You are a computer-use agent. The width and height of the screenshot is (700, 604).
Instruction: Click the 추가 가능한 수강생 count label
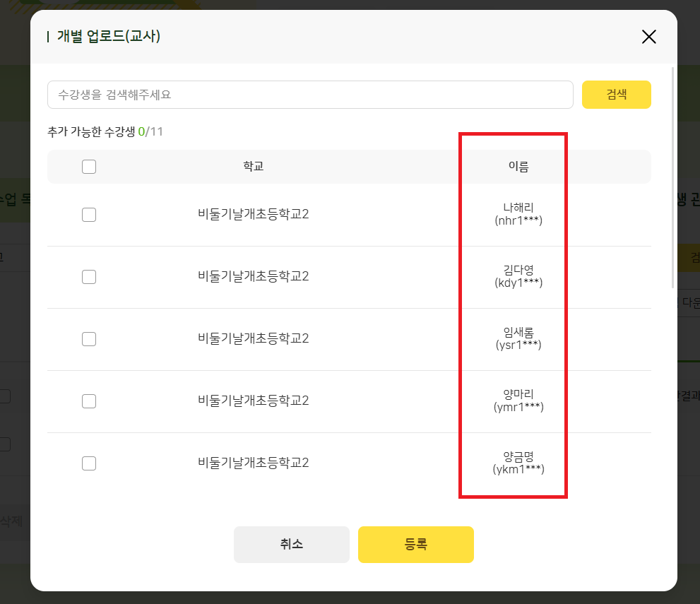(105, 131)
